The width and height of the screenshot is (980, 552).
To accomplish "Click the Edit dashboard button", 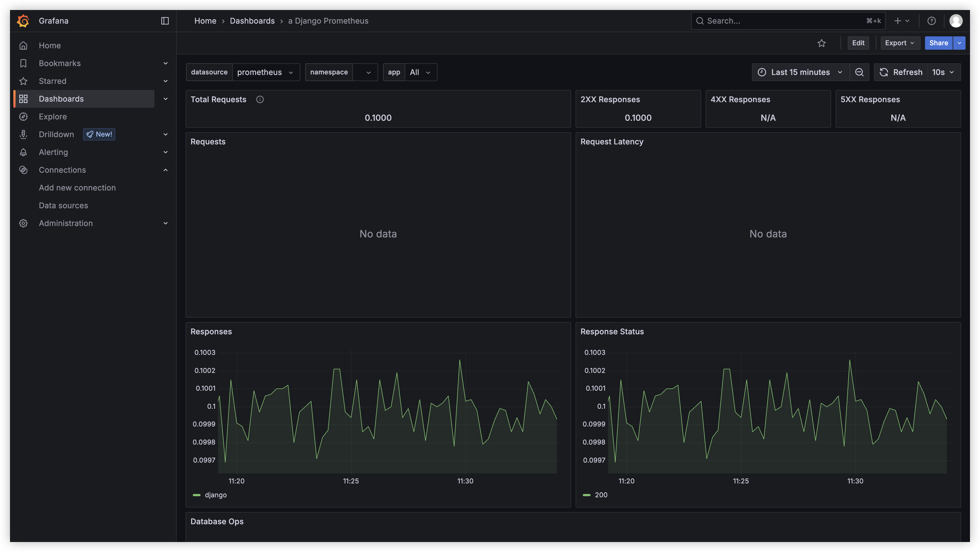I will tap(858, 43).
